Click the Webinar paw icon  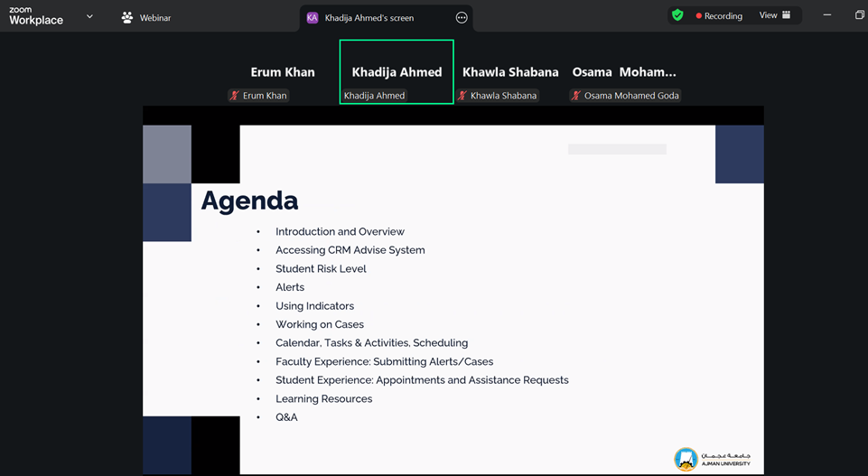point(127,17)
